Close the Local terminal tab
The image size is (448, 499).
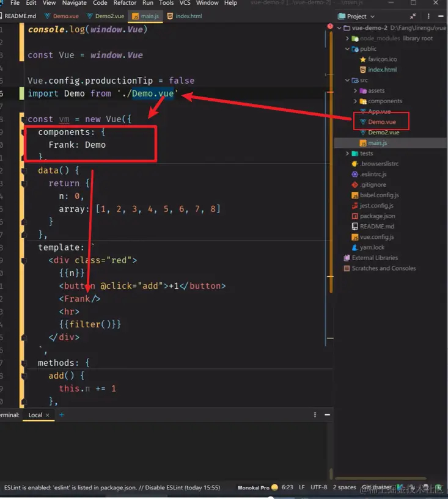point(48,415)
